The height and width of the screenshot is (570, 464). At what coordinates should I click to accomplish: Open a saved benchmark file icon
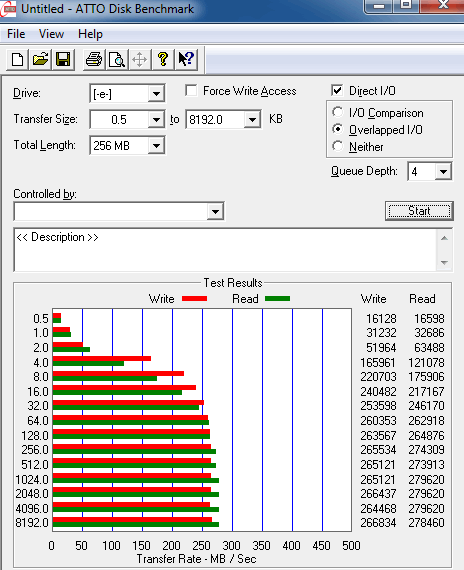pyautogui.click(x=40, y=59)
